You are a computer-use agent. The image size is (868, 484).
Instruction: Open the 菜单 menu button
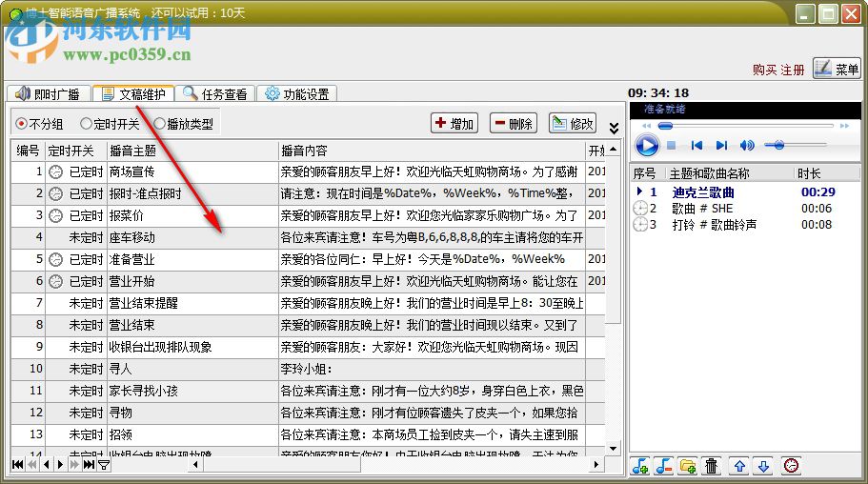pyautogui.click(x=837, y=69)
